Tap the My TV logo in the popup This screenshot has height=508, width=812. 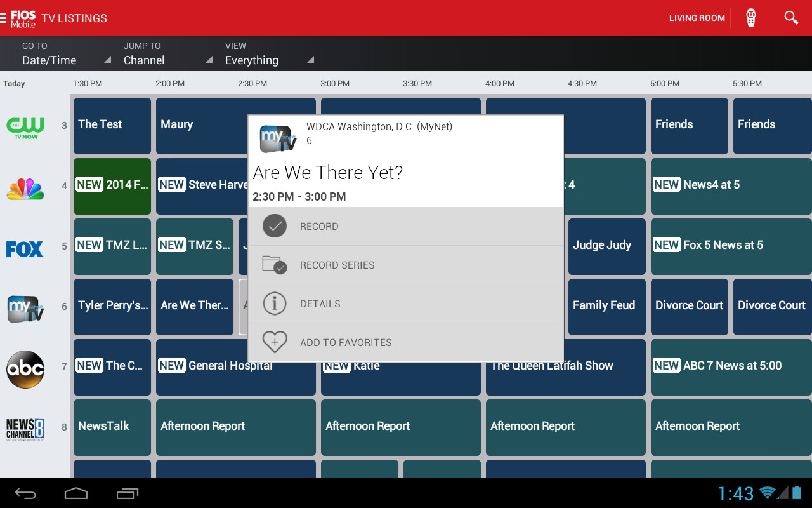pyautogui.click(x=278, y=139)
